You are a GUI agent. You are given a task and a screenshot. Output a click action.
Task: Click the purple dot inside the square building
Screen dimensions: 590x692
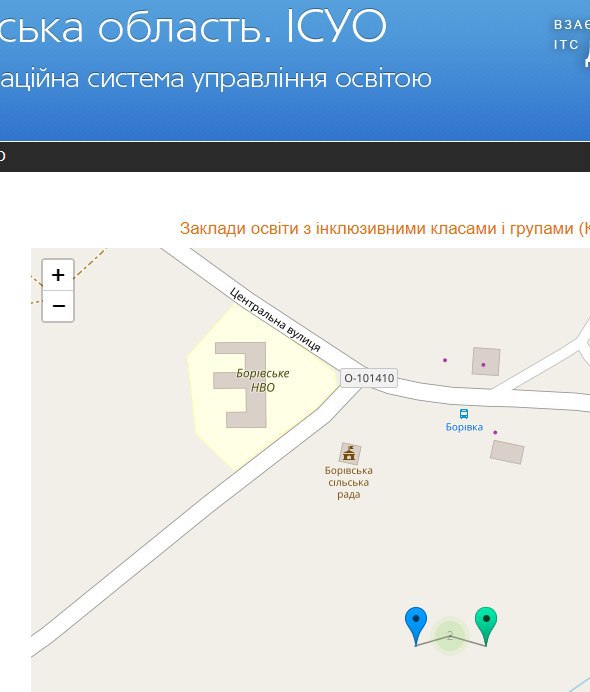coord(483,365)
